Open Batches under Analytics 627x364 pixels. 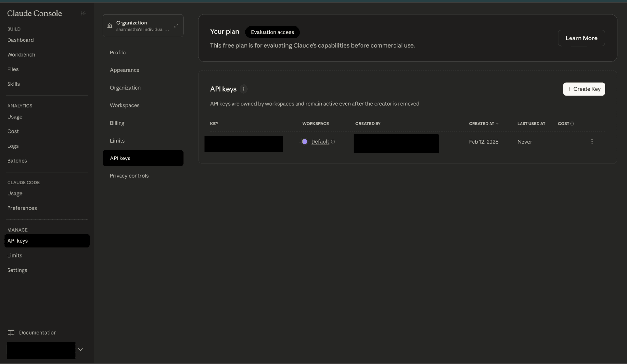pyautogui.click(x=17, y=161)
